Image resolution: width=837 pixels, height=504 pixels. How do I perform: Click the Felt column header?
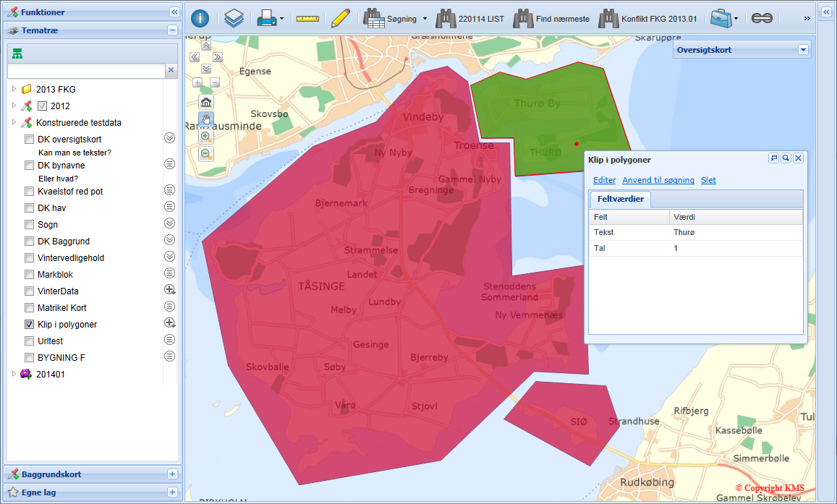(x=629, y=217)
